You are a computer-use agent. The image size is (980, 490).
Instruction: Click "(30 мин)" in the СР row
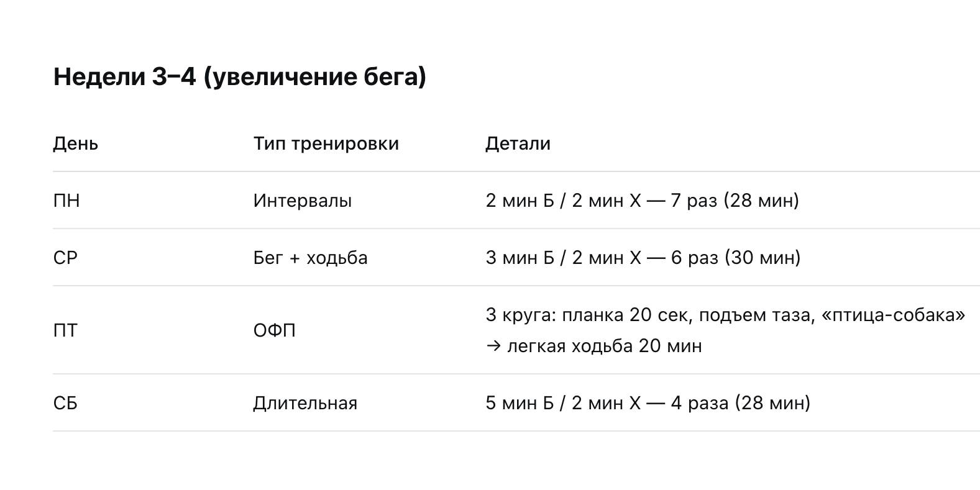point(762,258)
